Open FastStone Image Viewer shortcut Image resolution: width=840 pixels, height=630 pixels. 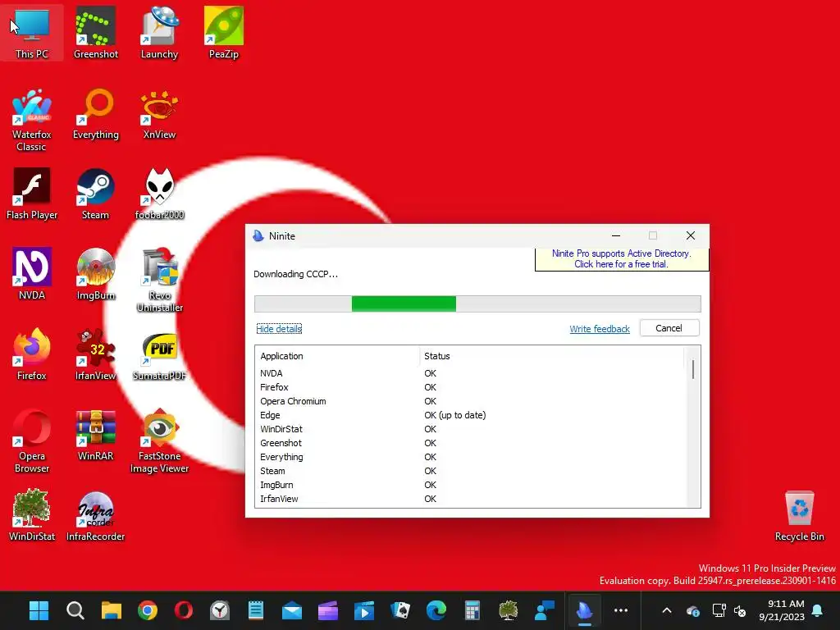tap(159, 441)
